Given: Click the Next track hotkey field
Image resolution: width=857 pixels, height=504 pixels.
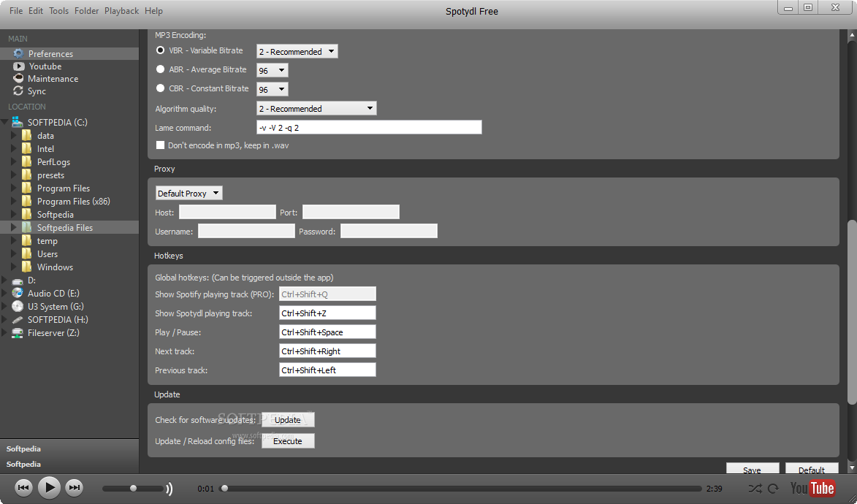Looking at the screenshot, I should pyautogui.click(x=327, y=351).
